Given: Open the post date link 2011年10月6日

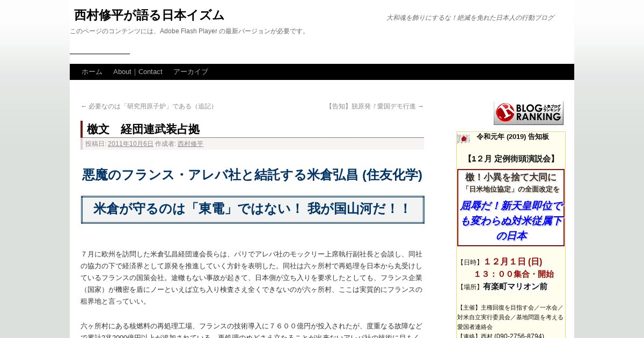Looking at the screenshot, I should click(130, 144).
